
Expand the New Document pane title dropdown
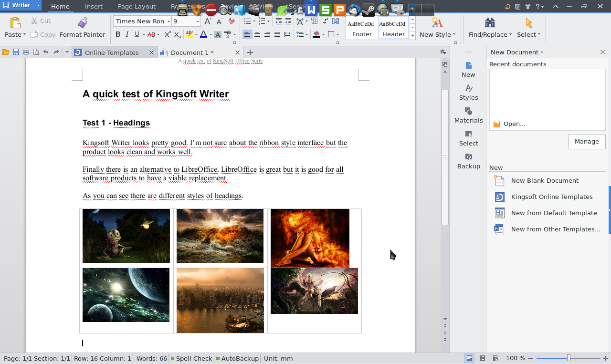pyautogui.click(x=542, y=52)
